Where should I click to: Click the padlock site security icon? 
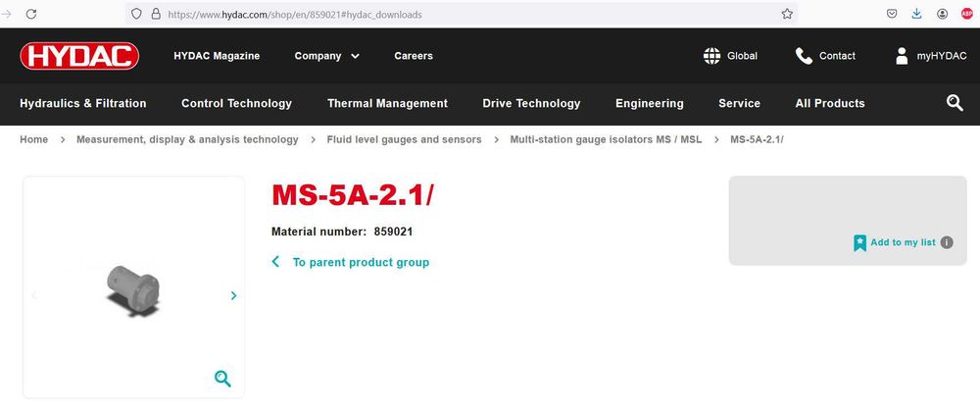[156, 14]
